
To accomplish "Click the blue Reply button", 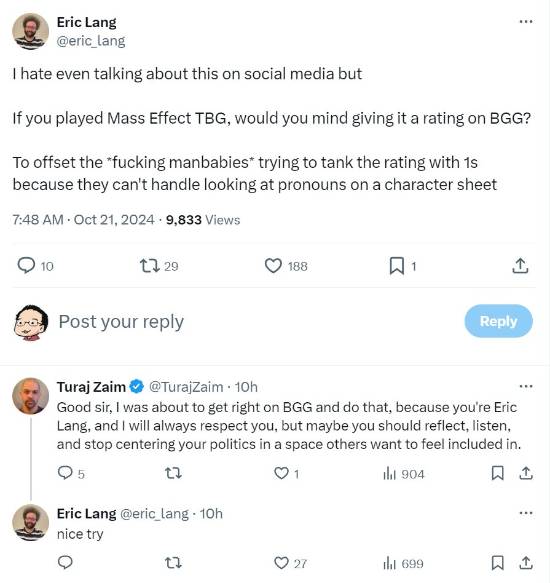I will [498, 321].
